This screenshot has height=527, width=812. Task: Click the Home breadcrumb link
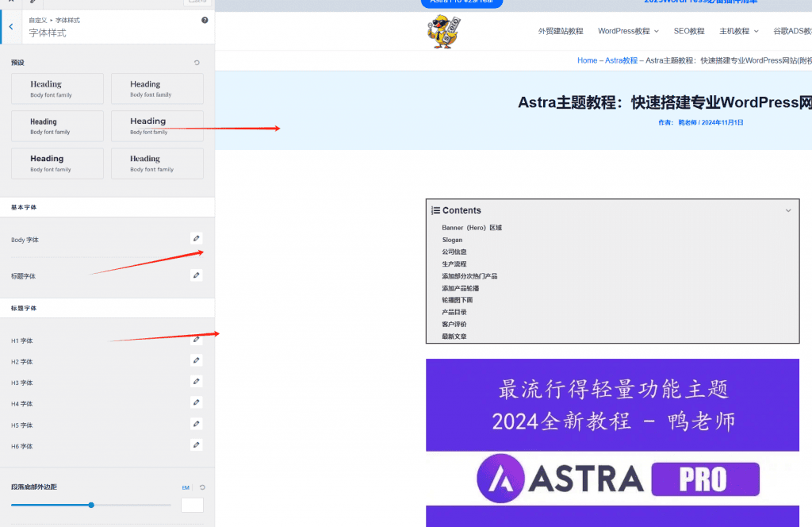coord(588,60)
